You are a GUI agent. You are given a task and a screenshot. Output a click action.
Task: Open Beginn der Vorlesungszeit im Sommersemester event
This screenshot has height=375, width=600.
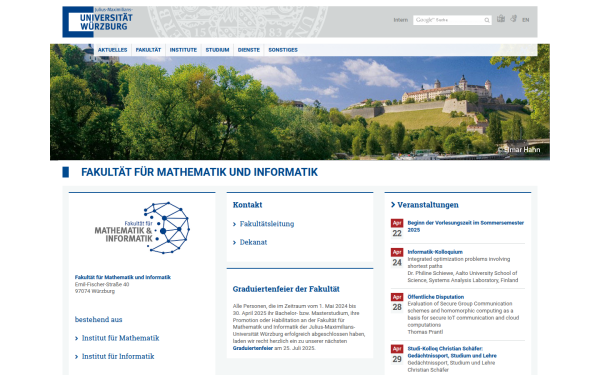(465, 226)
